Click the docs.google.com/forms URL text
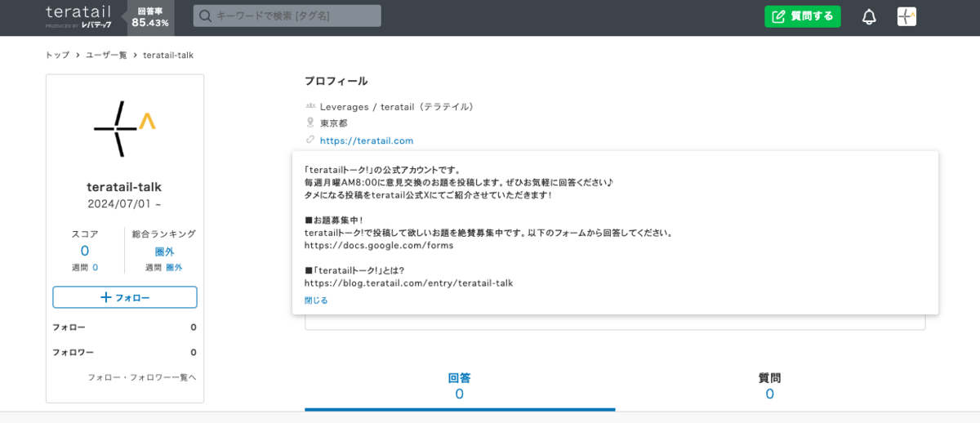This screenshot has height=423, width=980. 379,245
